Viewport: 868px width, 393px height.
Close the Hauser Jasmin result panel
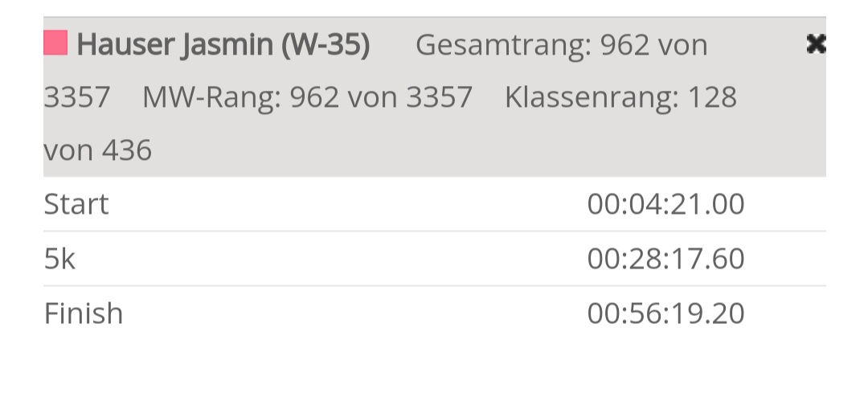(816, 44)
